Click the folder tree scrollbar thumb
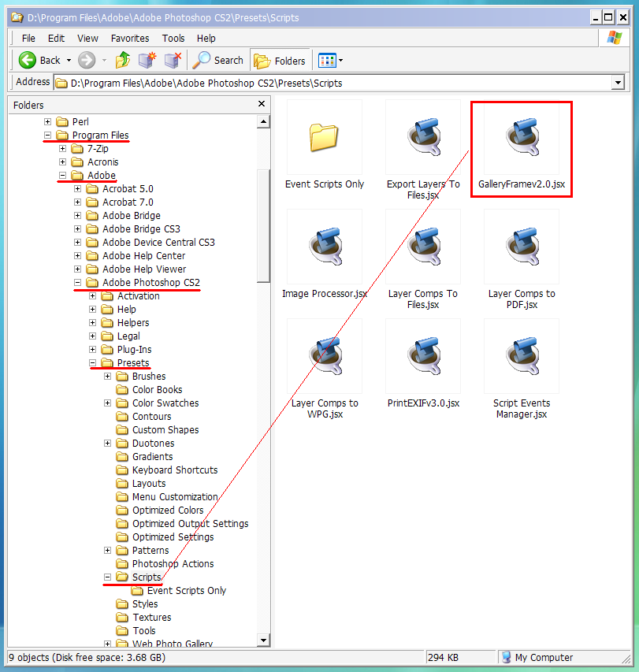Screen dimensions: 639x672 [263, 226]
